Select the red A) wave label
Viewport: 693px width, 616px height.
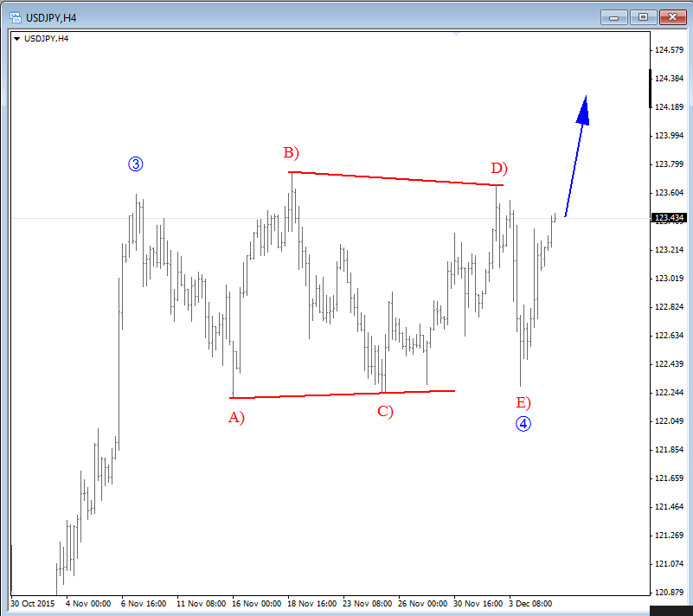pyautogui.click(x=236, y=417)
